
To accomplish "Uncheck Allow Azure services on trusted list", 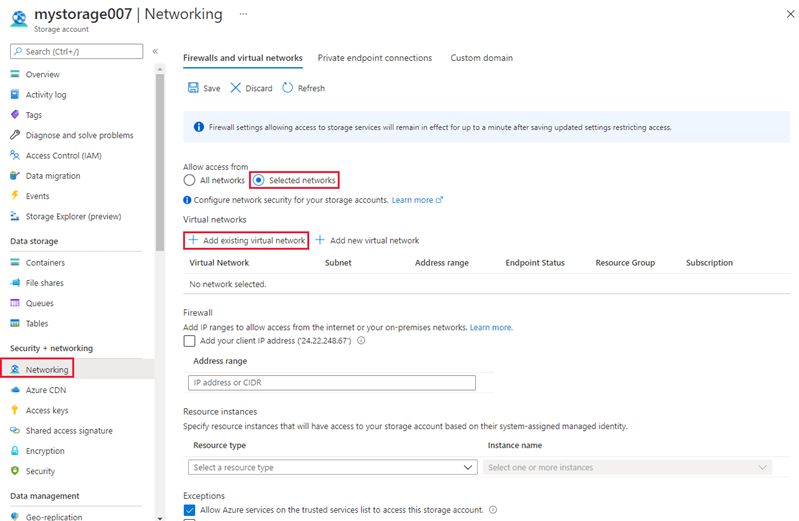I will [x=189, y=510].
